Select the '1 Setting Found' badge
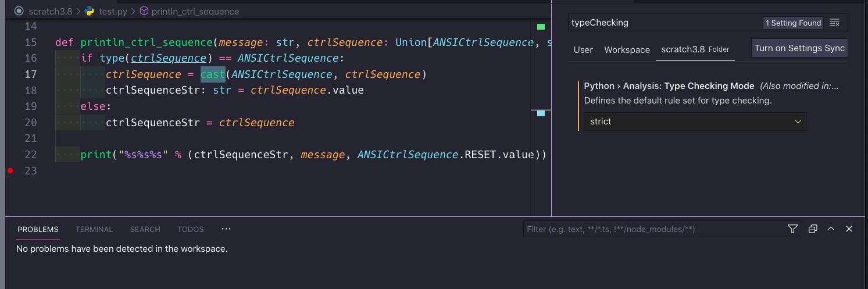This screenshot has width=868, height=289. click(x=793, y=23)
